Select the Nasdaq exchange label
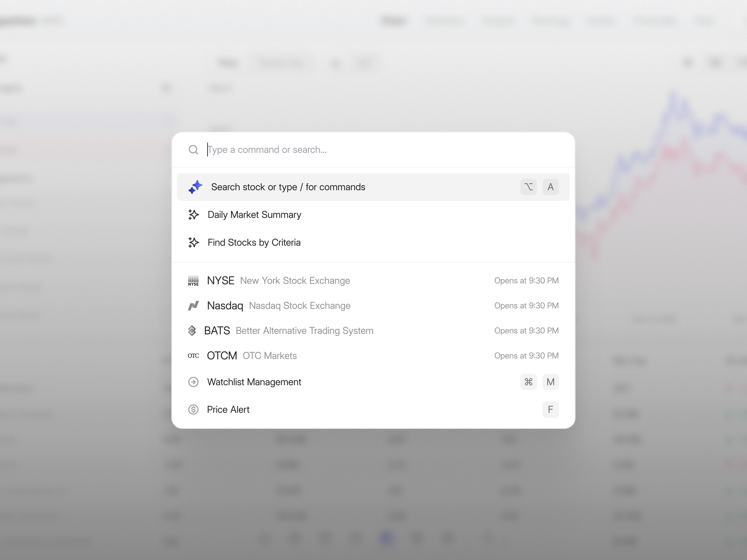747x560 pixels. tap(225, 305)
